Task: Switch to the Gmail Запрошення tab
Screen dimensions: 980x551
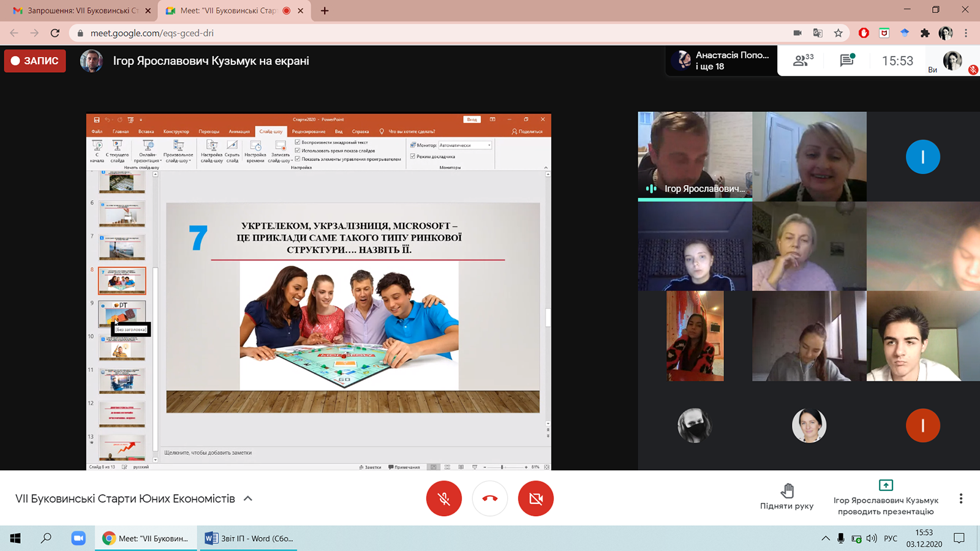Action: click(x=78, y=10)
